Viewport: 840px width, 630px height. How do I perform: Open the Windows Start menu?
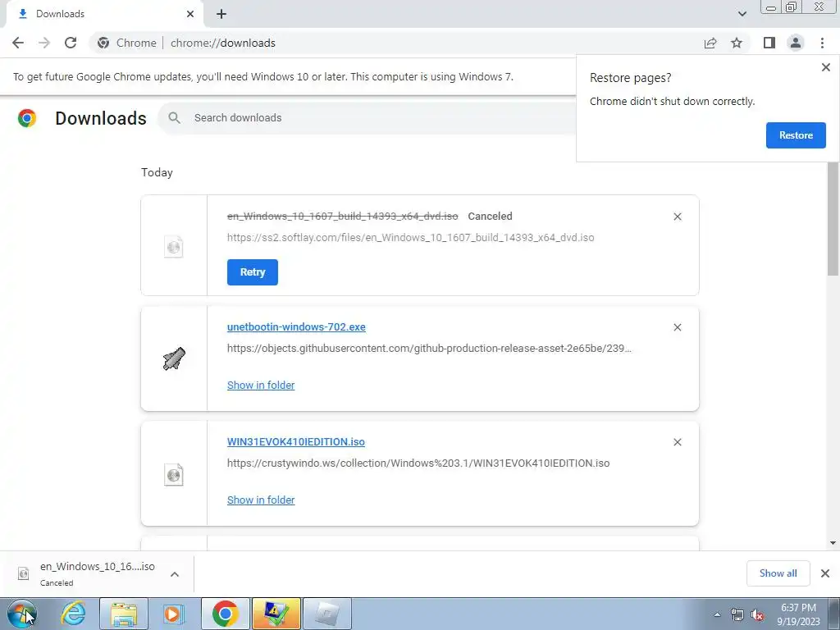[x=22, y=614]
